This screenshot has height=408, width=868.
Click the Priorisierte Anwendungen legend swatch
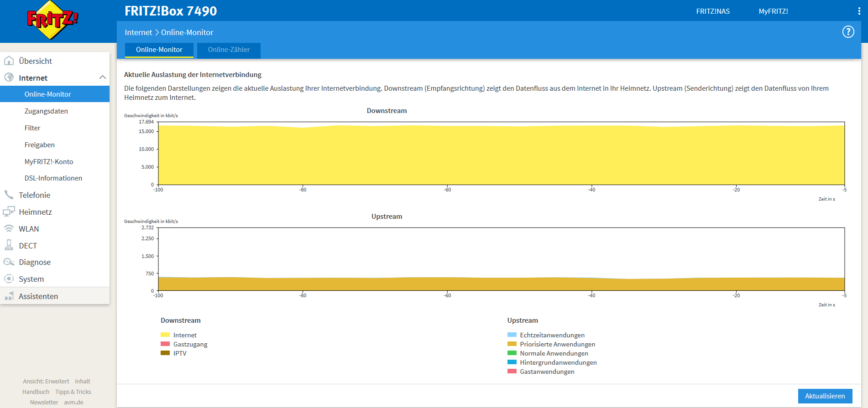pyautogui.click(x=512, y=344)
